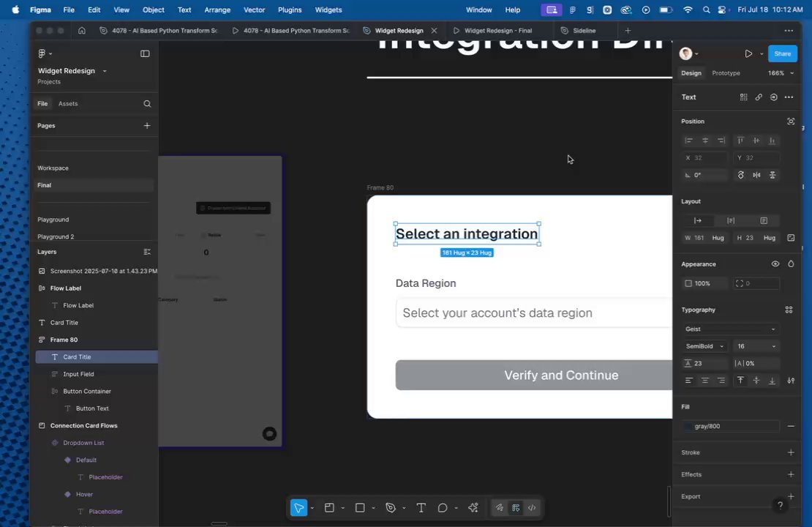Switch to Draw mode in toolbar

point(499,508)
